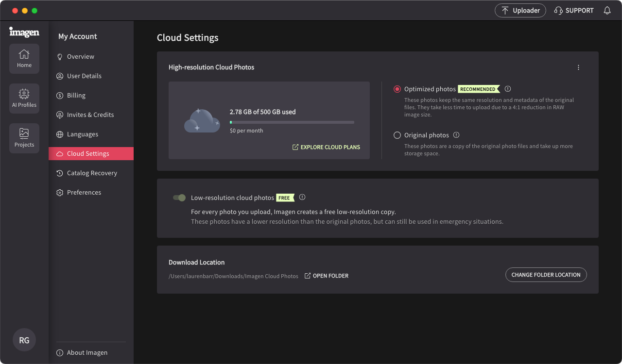This screenshot has width=622, height=364.
Task: Toggle the Low-resolution cloud photos switch
Action: (x=179, y=198)
